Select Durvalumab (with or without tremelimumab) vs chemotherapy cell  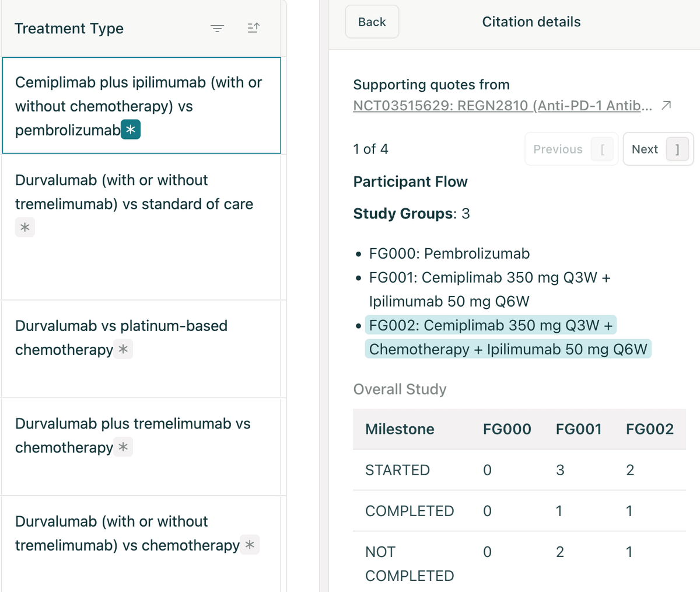click(x=142, y=544)
